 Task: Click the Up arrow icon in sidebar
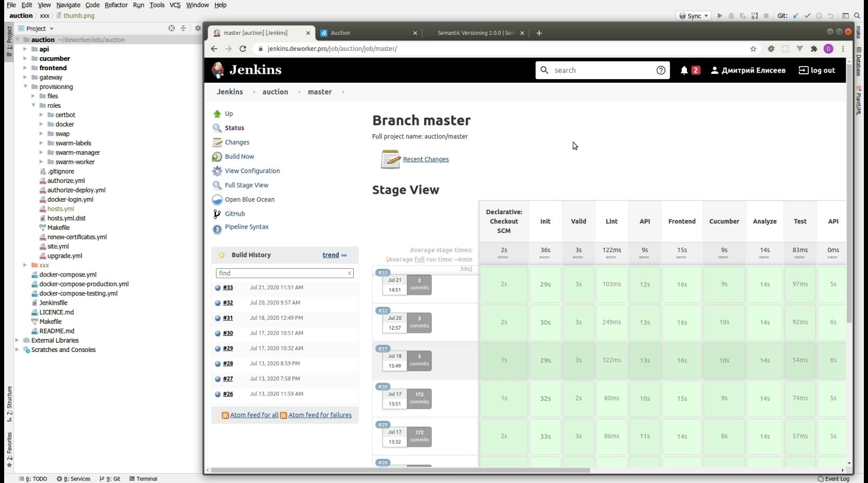click(217, 114)
